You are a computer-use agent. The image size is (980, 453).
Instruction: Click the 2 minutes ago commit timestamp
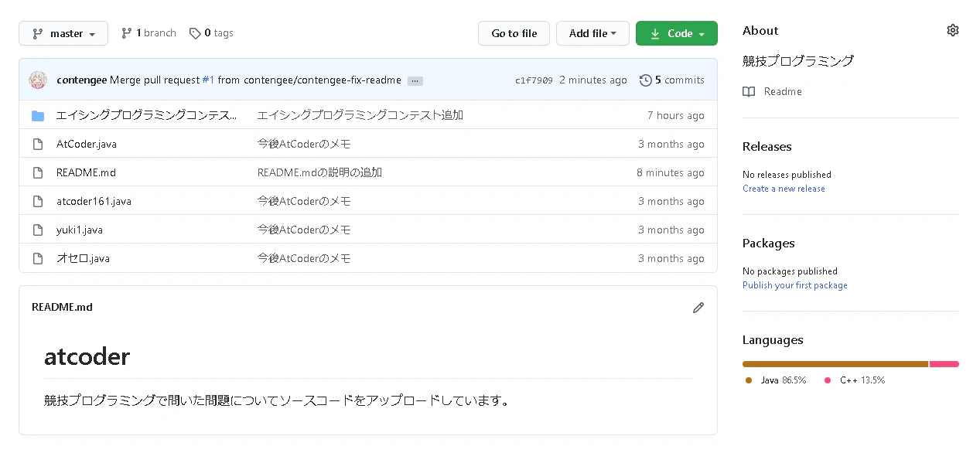[593, 80]
